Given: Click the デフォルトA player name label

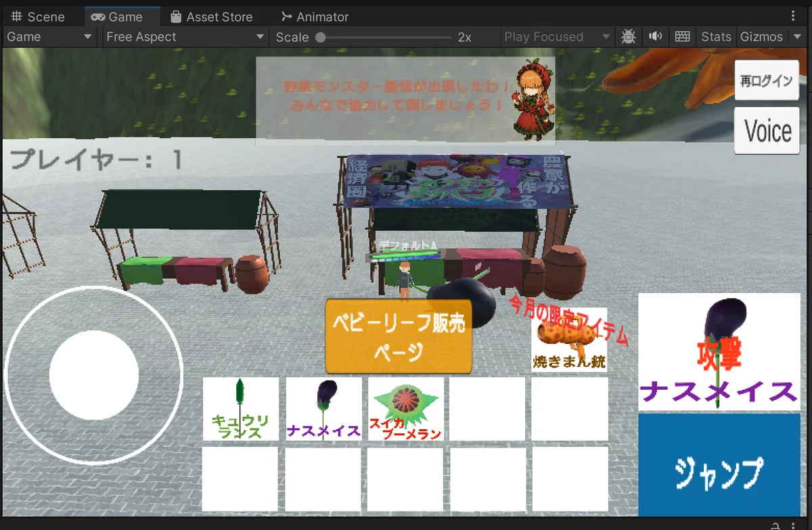Looking at the screenshot, I should point(407,244).
